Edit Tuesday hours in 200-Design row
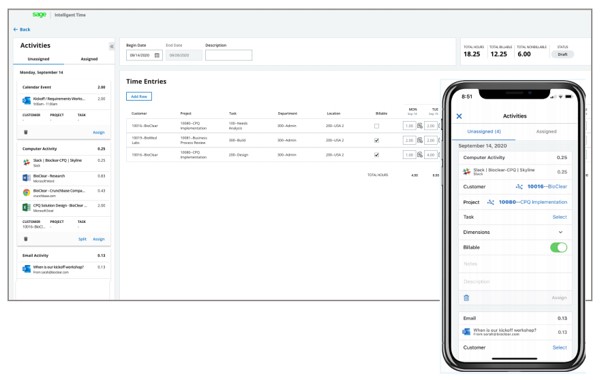Viewport: 602px width, 380px height. [431, 155]
